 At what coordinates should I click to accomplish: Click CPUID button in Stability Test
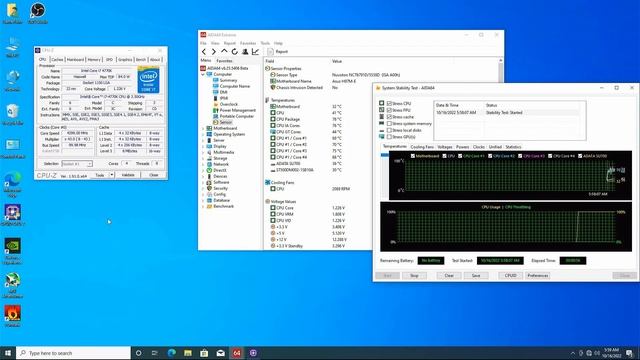[x=511, y=276]
